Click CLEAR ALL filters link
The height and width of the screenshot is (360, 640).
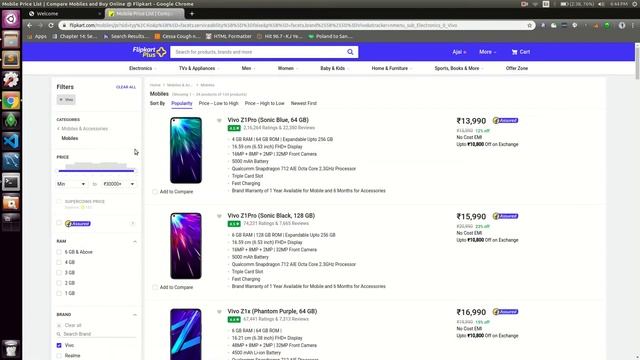click(126, 87)
